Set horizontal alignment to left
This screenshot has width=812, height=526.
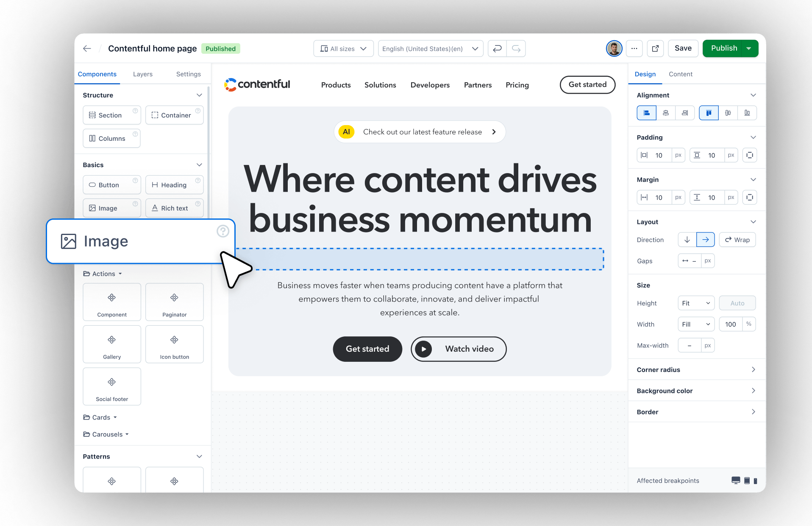(647, 113)
